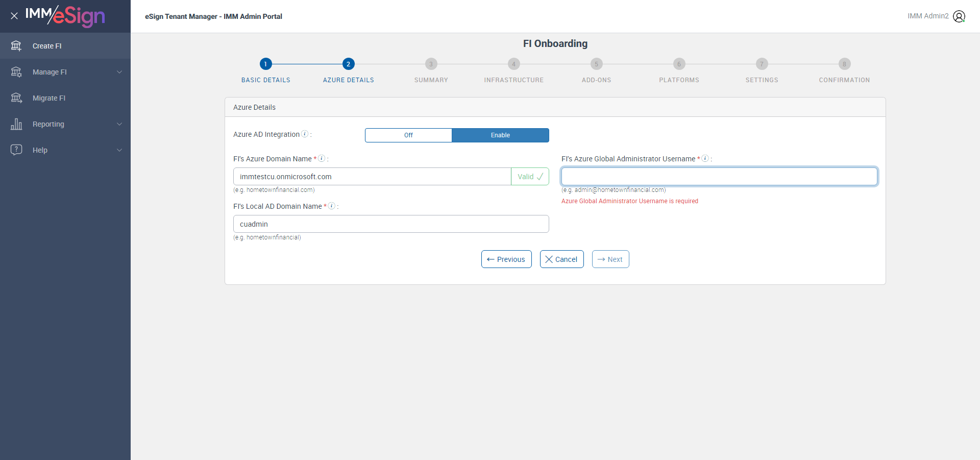Close the sidebar with the X icon
This screenshot has width=980, height=460.
pos(14,16)
